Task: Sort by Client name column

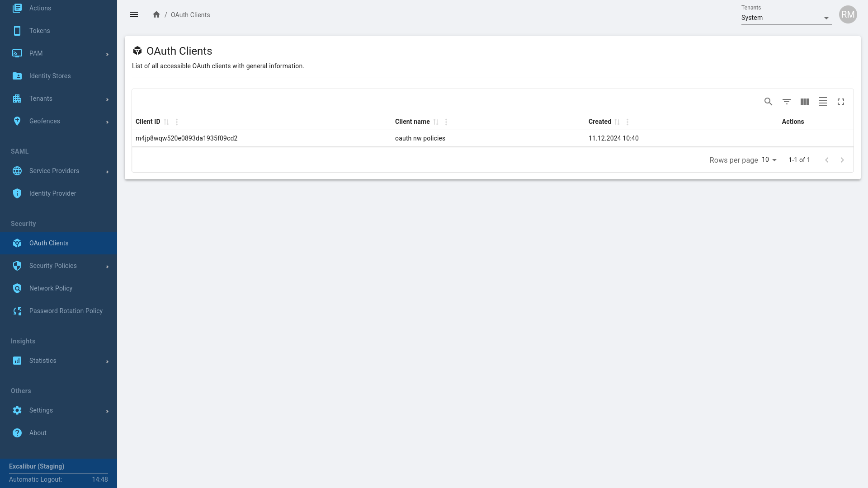Action: click(x=436, y=122)
